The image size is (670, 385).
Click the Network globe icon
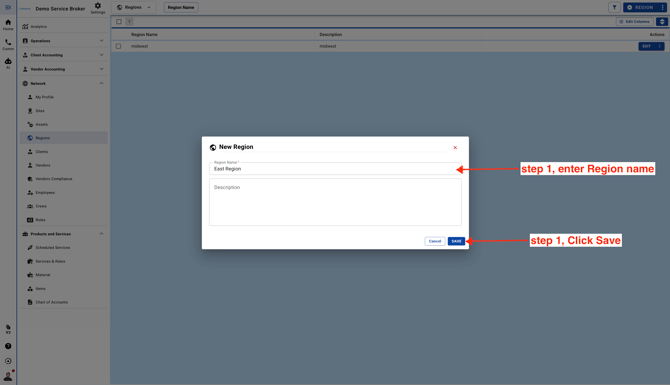pos(25,83)
